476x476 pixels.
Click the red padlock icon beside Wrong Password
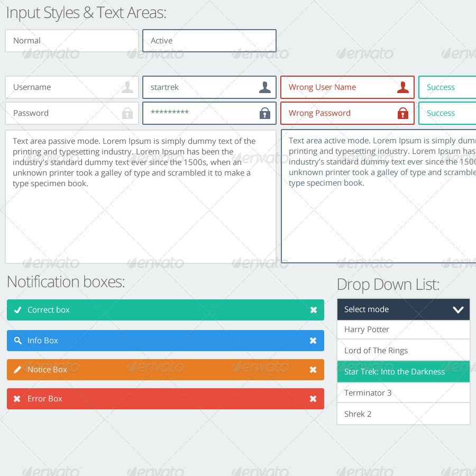point(404,113)
